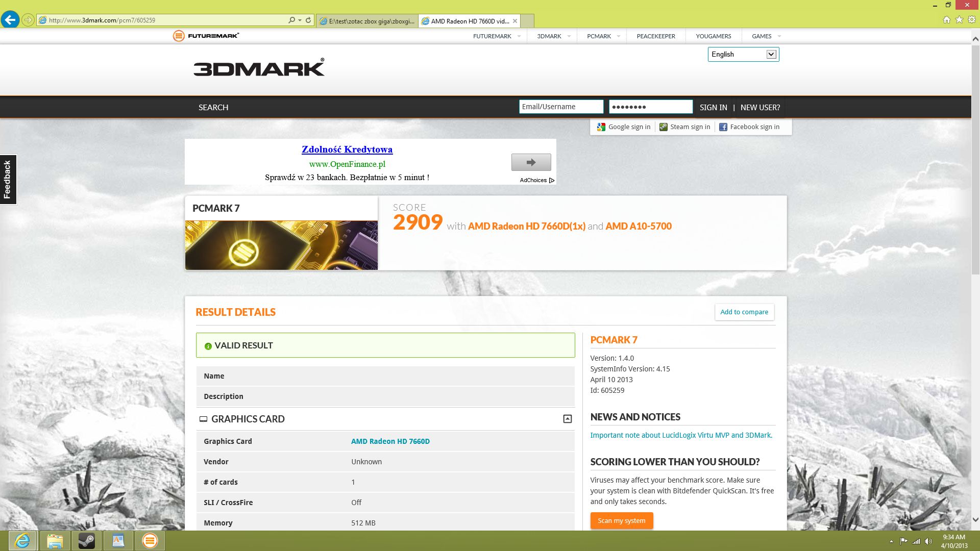Refresh the page with the reload icon
Screen dimensions: 980x551
pos(308,20)
